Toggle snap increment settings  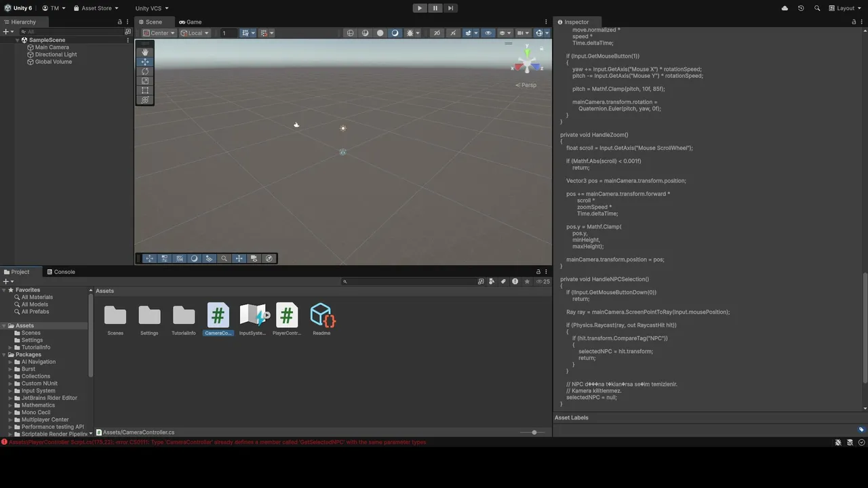tap(264, 33)
